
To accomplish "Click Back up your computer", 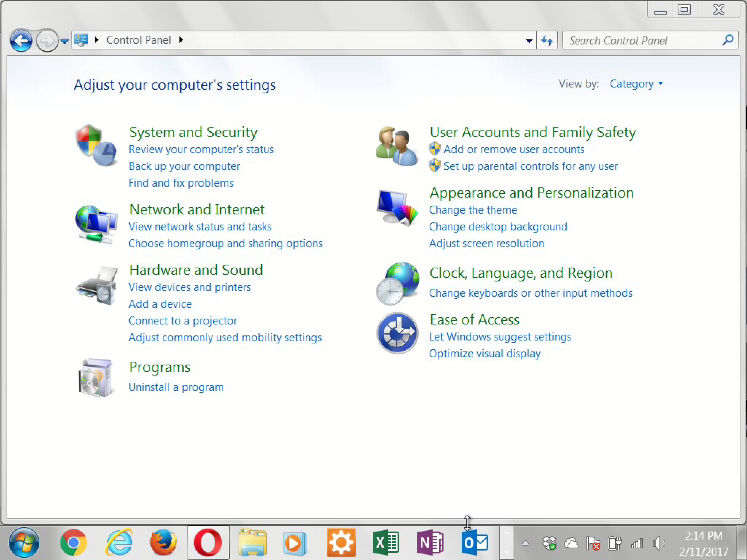I will (x=184, y=166).
